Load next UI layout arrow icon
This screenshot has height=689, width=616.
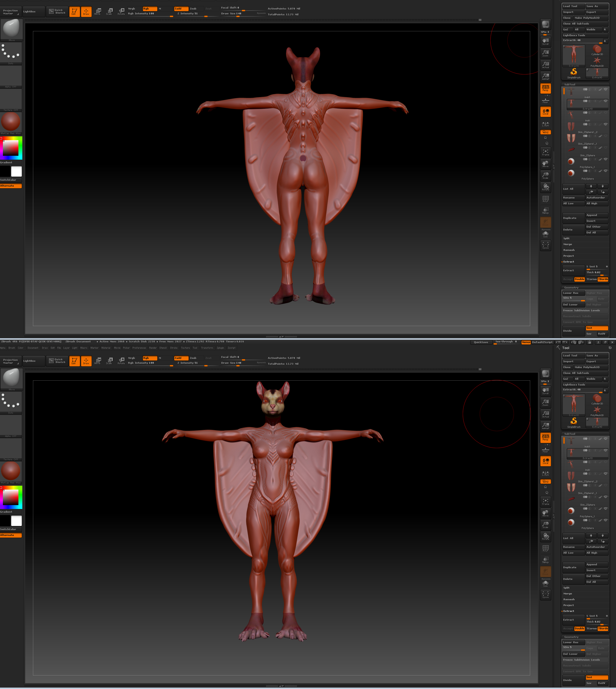581,342
